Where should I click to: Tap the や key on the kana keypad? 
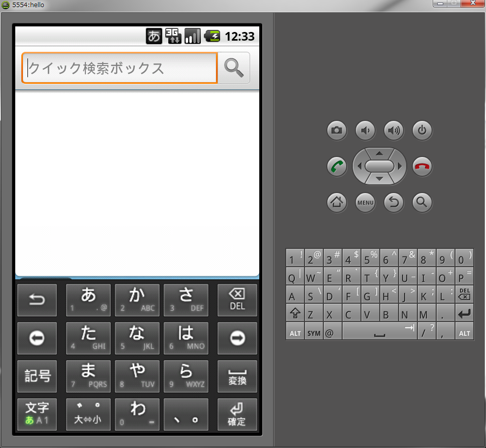point(137,376)
